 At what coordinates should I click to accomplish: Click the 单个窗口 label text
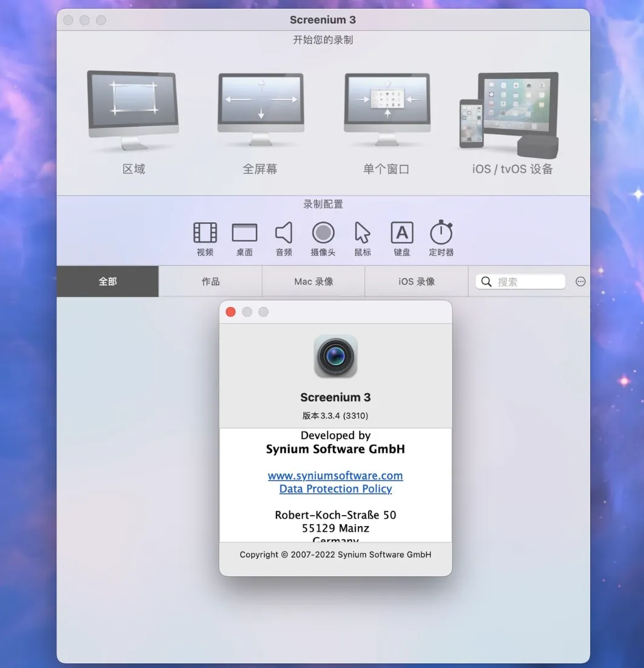coord(386,169)
